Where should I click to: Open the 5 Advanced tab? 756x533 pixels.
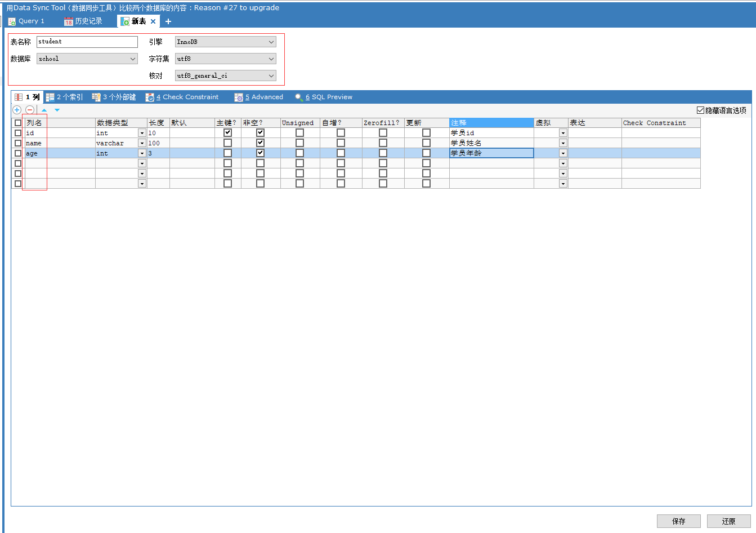click(x=259, y=97)
